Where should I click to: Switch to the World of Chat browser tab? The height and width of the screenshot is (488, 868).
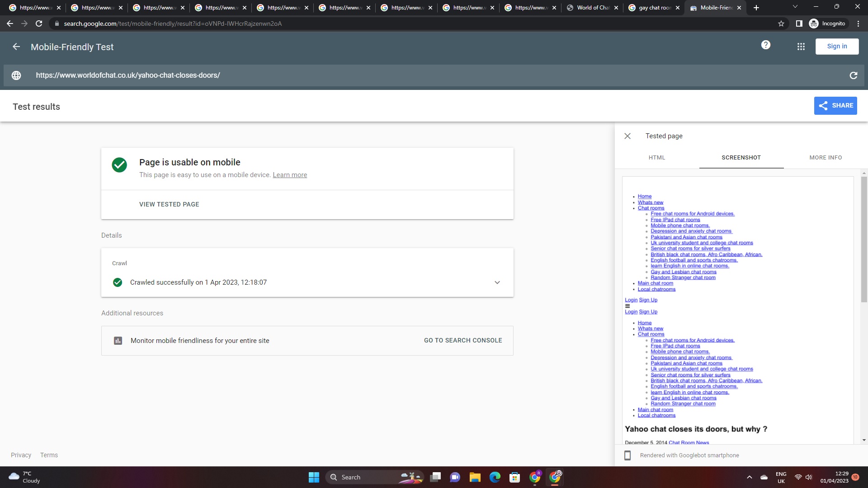592,8
